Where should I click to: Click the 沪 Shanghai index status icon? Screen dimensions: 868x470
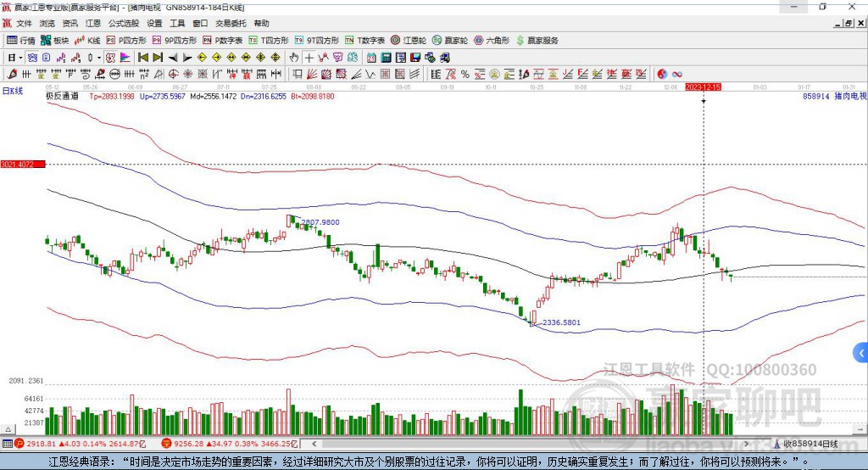coord(19,444)
